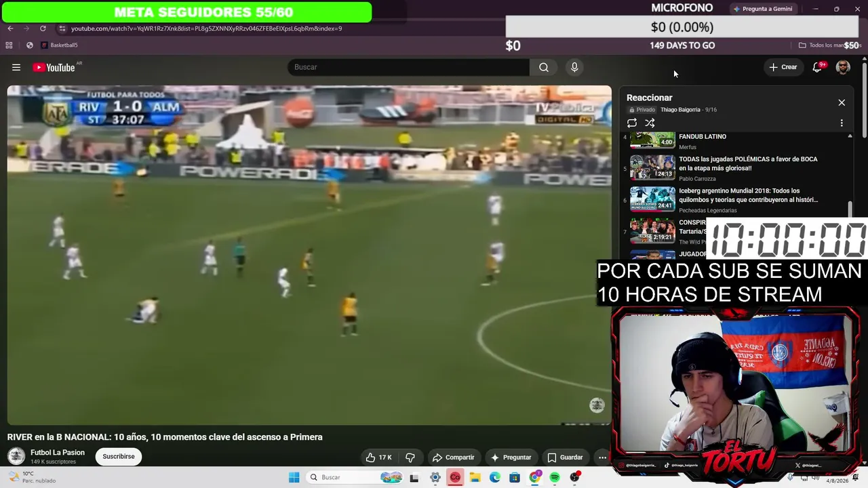Open the weather widget showing 10°C

click(31, 477)
